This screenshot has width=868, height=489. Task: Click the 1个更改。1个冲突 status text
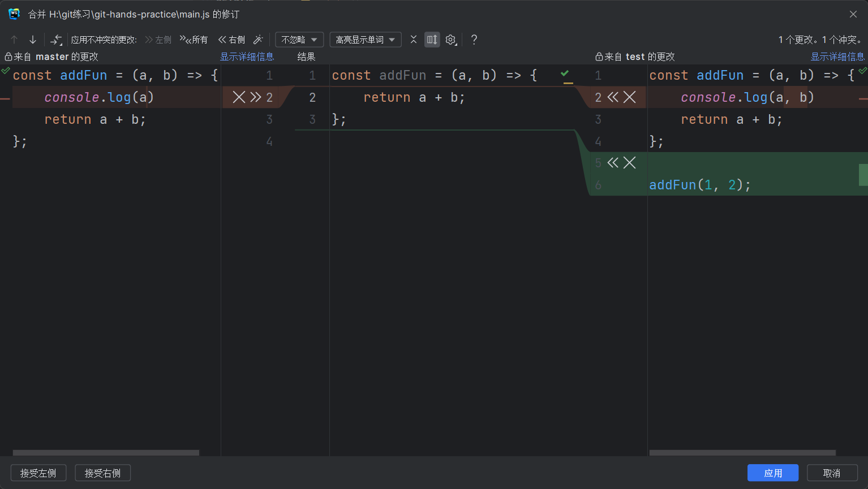821,40
